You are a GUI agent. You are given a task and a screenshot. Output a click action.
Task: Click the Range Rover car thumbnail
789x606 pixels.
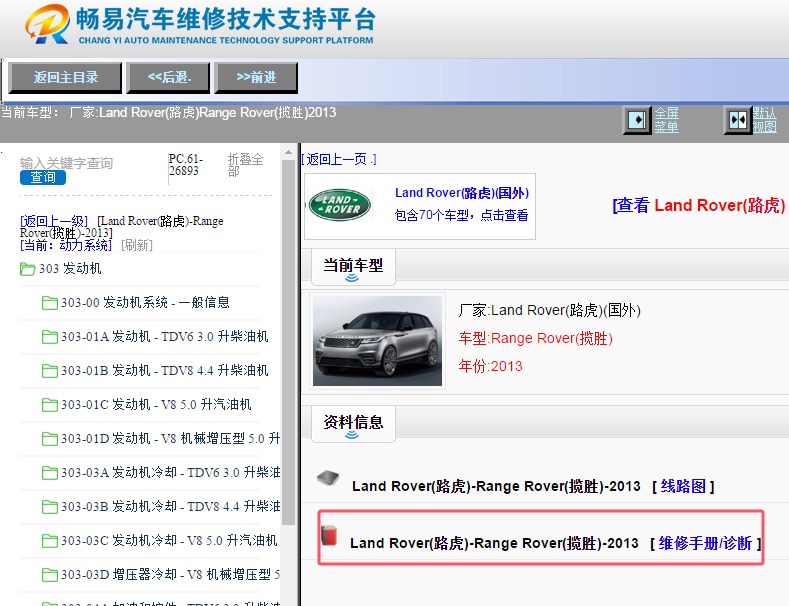click(377, 341)
